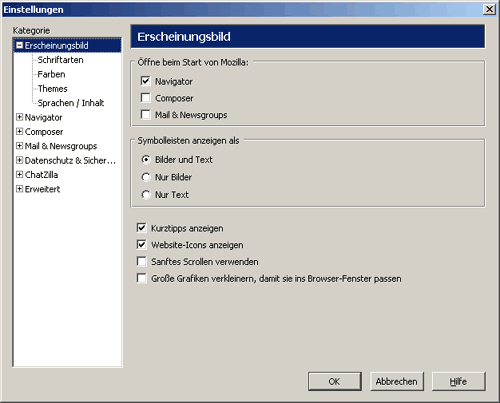Enable Sanftes Scrollen verwenden
The height and width of the screenshot is (403, 500).
coord(142,261)
